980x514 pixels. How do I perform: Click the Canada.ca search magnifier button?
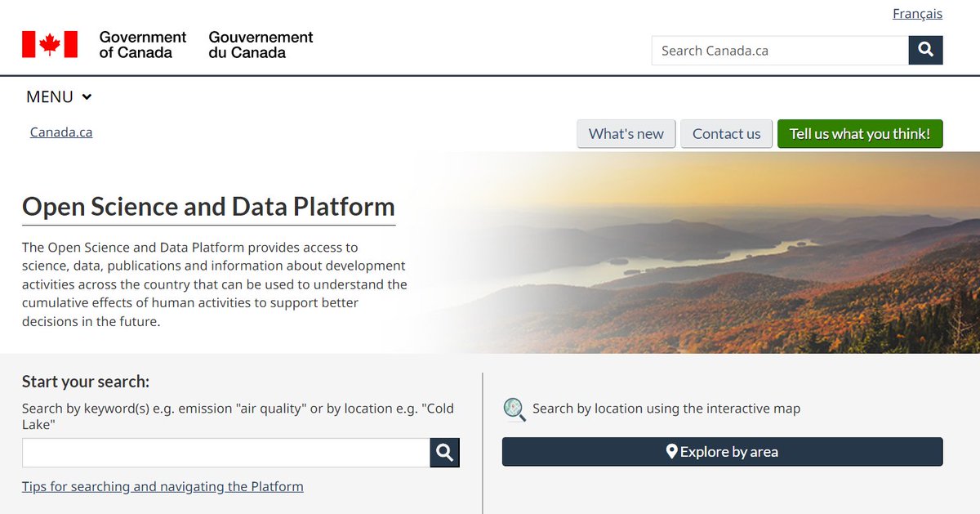pos(925,50)
